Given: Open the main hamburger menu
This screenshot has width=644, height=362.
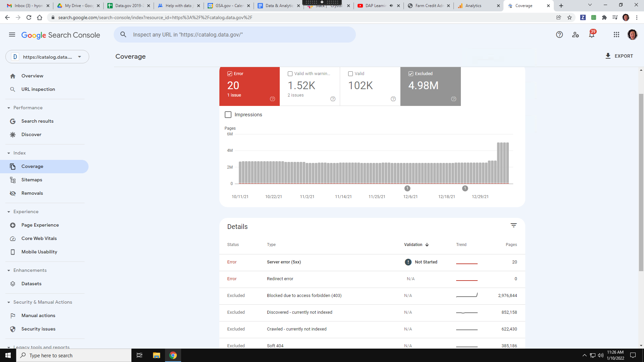Looking at the screenshot, I should [x=12, y=35].
